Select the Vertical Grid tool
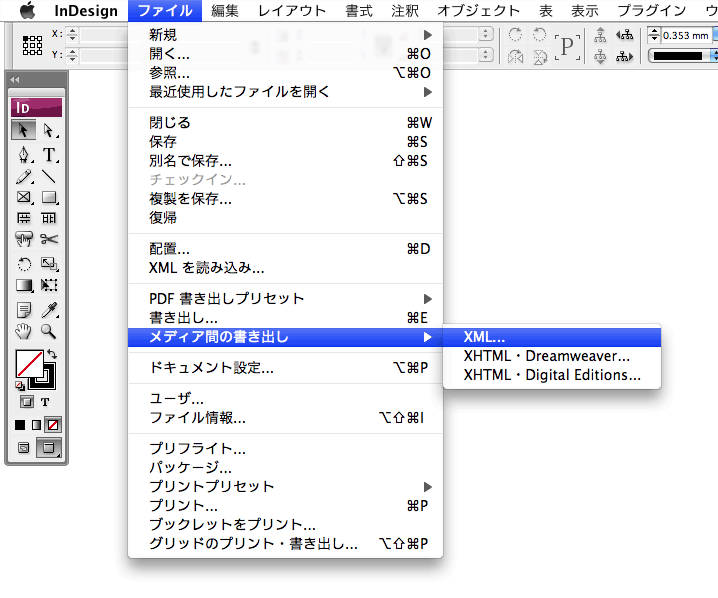718x598 pixels. point(49,218)
